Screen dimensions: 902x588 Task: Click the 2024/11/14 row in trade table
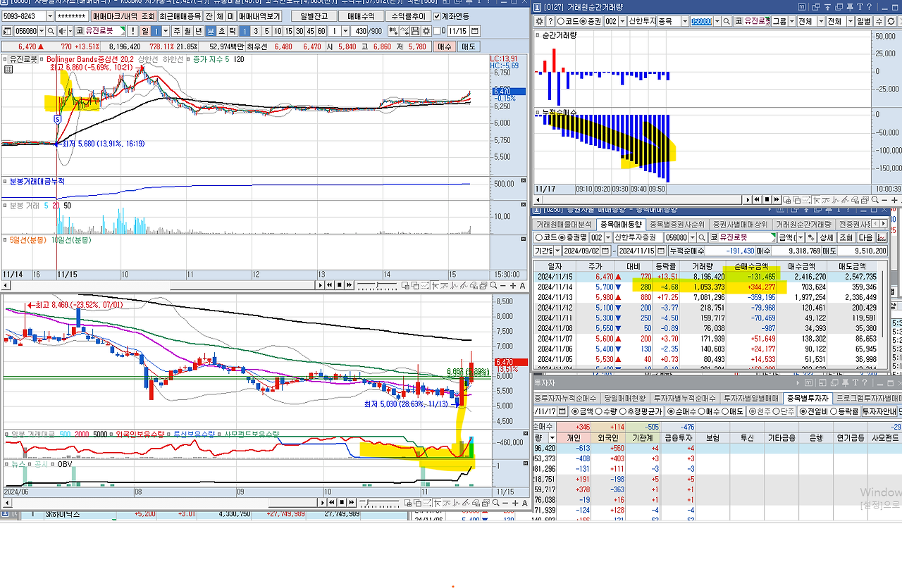click(707, 287)
